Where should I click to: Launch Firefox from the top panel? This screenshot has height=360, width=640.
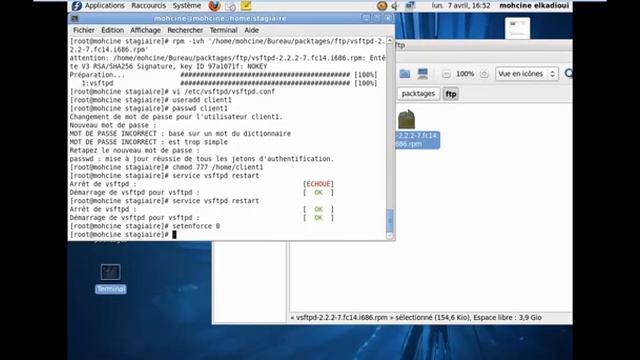click(x=214, y=6)
